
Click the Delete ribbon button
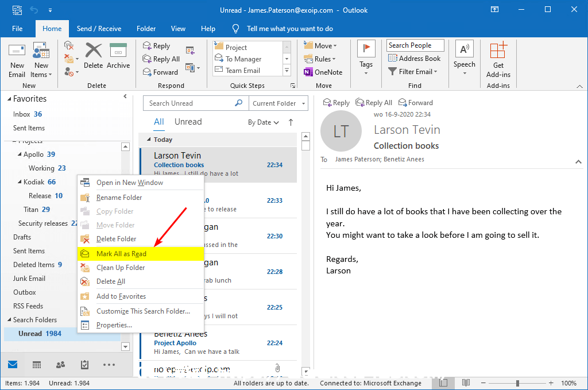(94, 56)
